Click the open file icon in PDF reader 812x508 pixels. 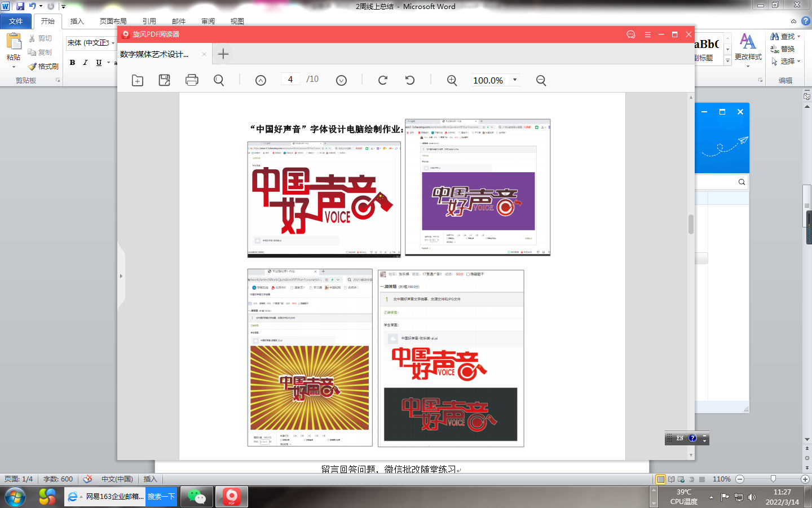[x=138, y=80]
